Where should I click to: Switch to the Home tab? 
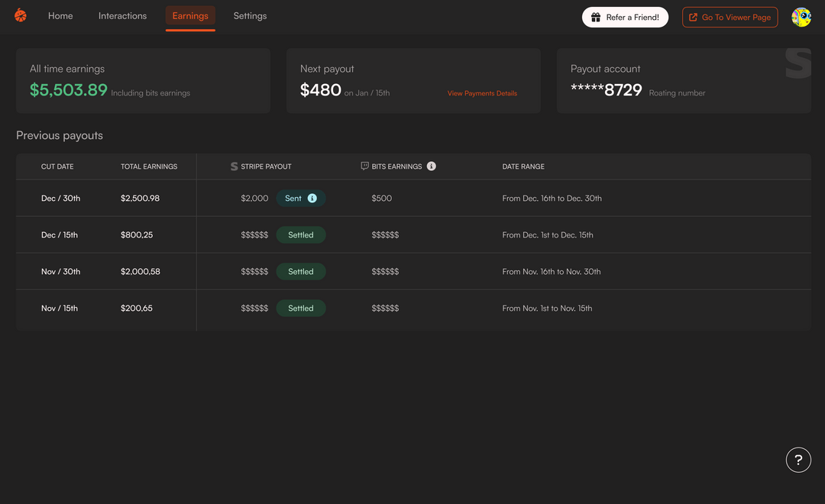click(60, 15)
